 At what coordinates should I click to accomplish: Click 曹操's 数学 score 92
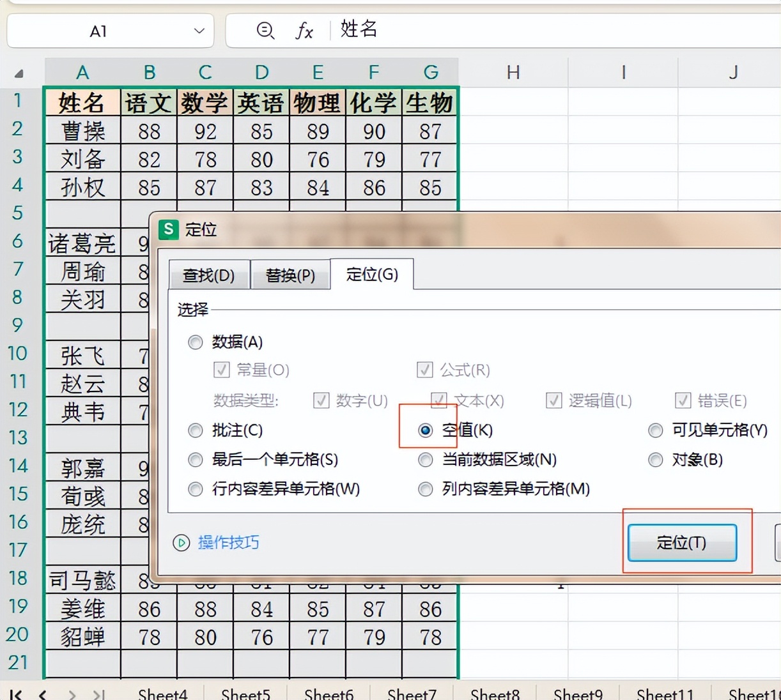click(x=205, y=130)
